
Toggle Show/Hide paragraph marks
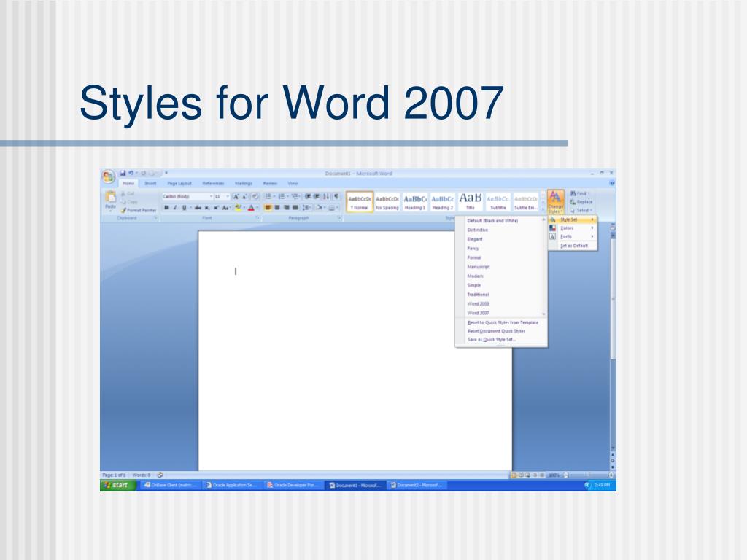click(x=336, y=196)
